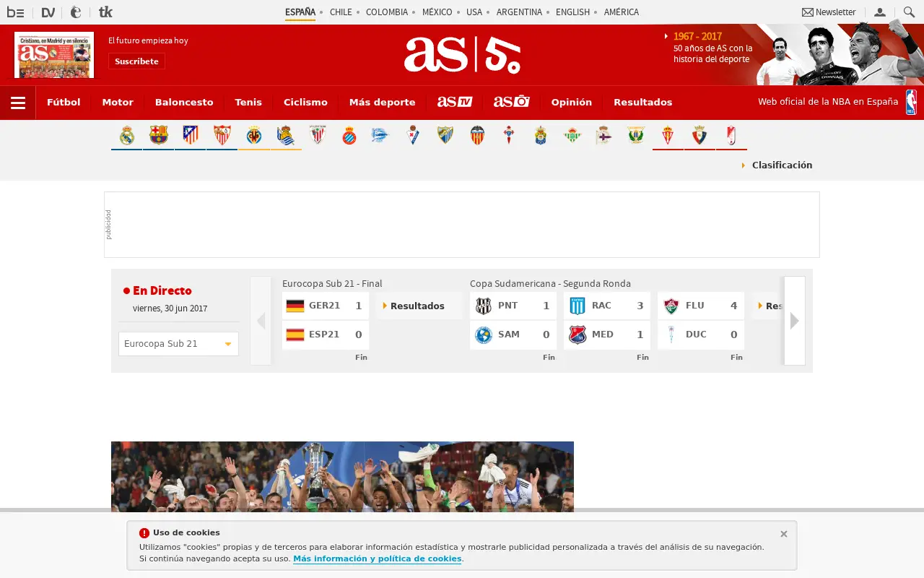Open the Baloncesto menu
The height and width of the screenshot is (578, 924).
coord(184,102)
